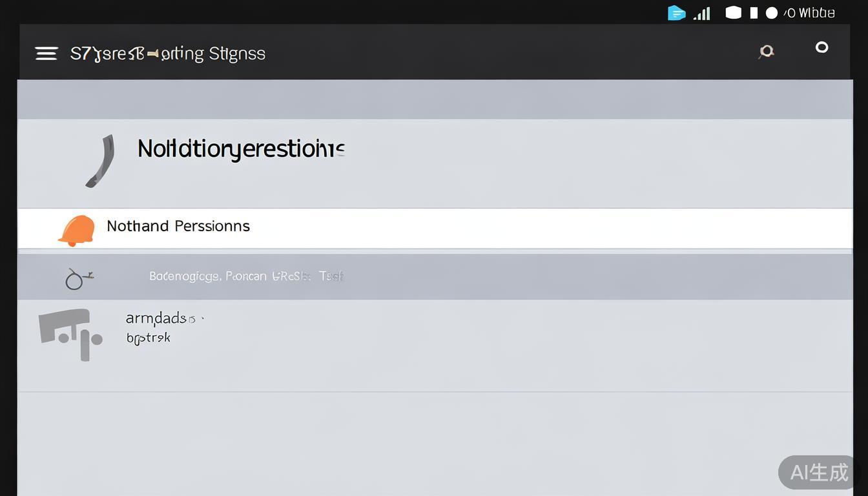The image size is (868, 496).
Task: Open the "Nolıdtioryerestionıs" heading
Action: [241, 149]
